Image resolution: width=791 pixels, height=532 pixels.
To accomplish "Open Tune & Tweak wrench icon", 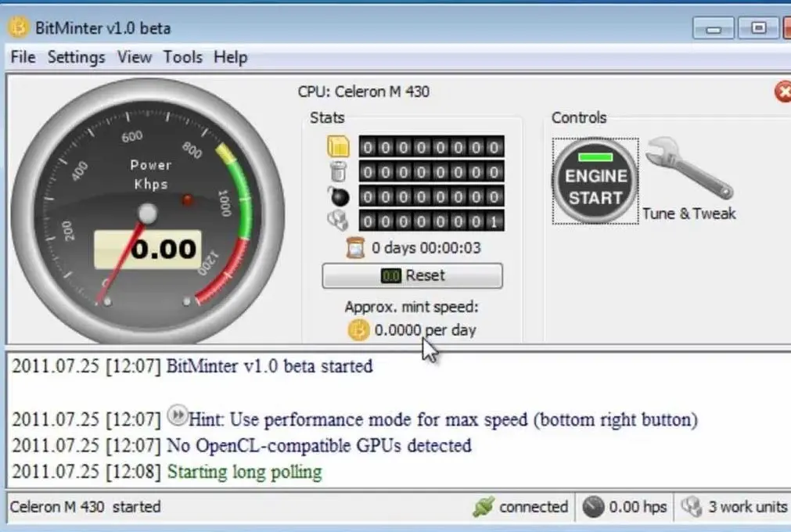I will [x=689, y=168].
